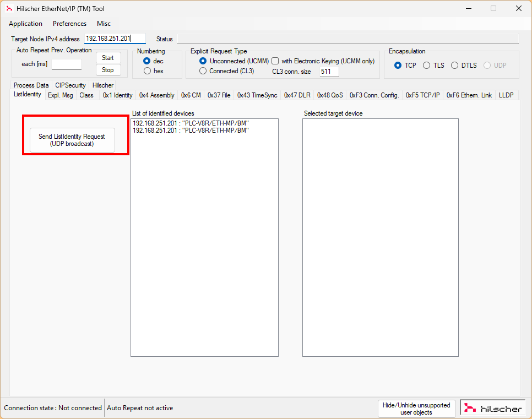Open the Expl. Msg tab

click(61, 95)
